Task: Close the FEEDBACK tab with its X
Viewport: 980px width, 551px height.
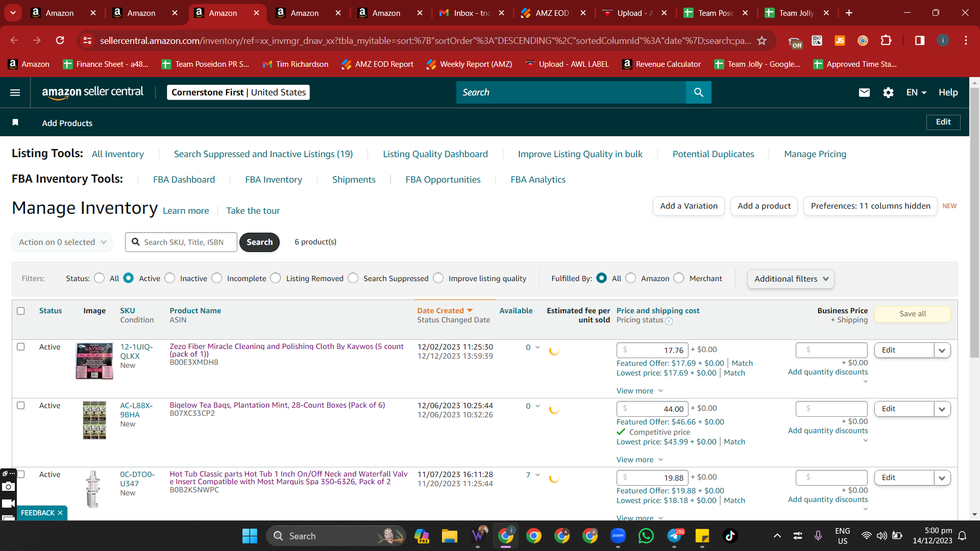Action: click(60, 513)
